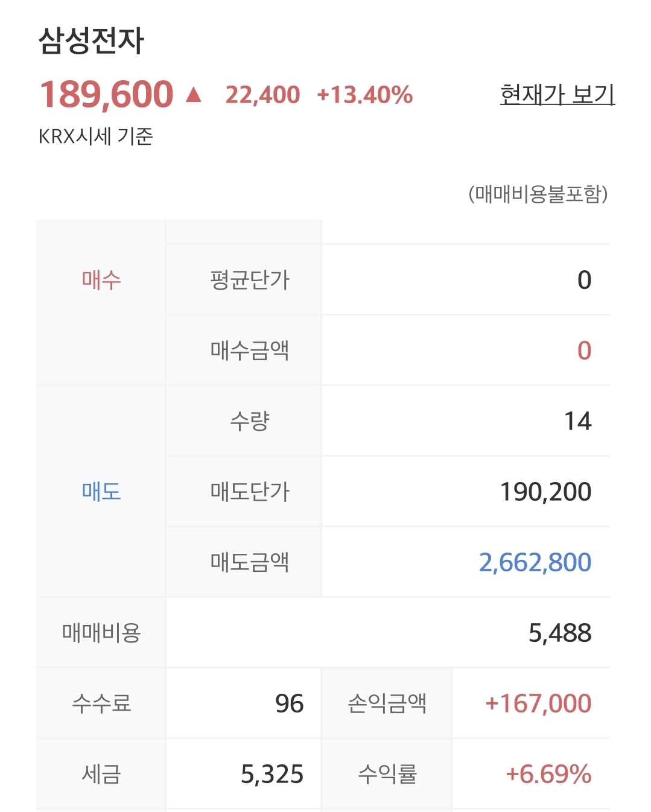651x812 pixels.
Task: Select the blue 매도 section label
Action: (101, 491)
